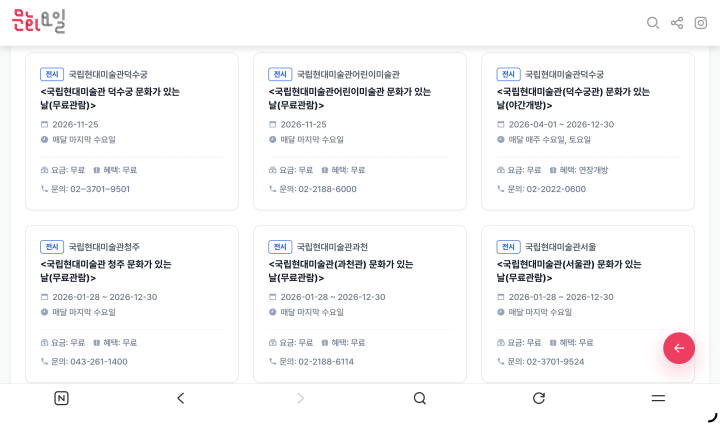Click venue name 국립현대미술관과천
This screenshot has width=720, height=425.
click(332, 246)
